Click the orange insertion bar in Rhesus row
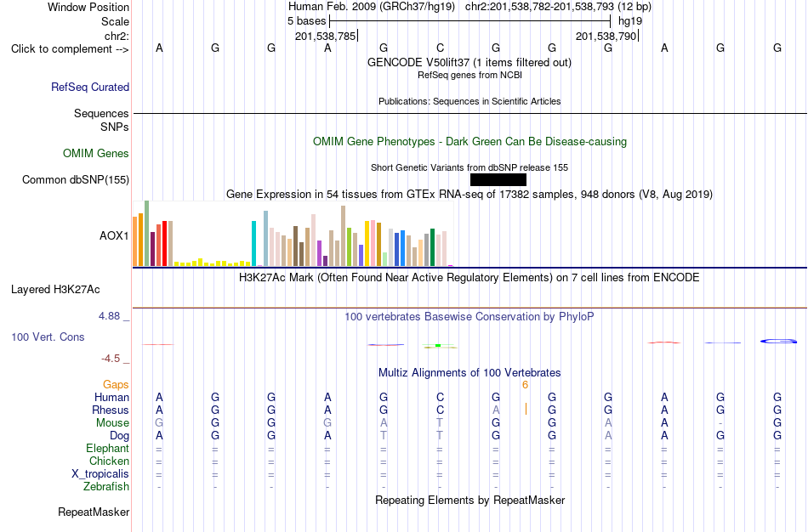 click(x=526, y=410)
